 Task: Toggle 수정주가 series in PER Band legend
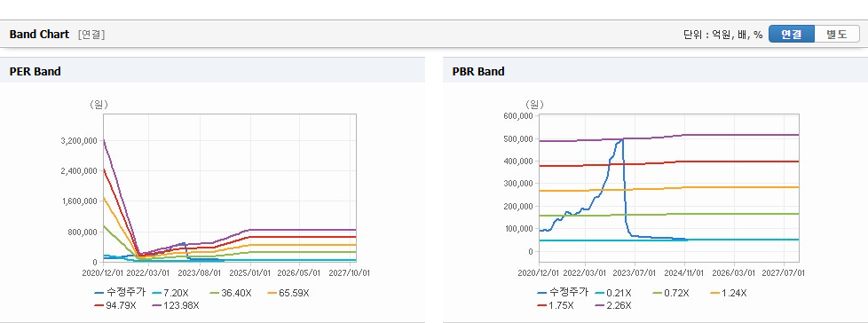tap(120, 293)
